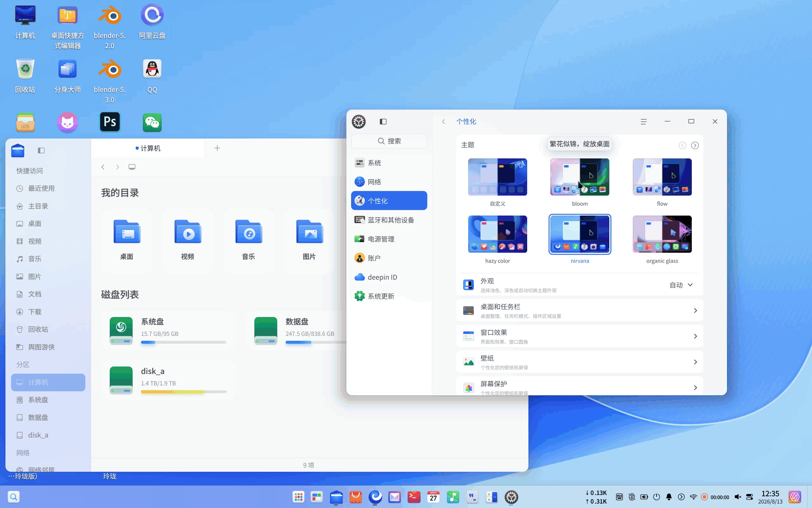Open 蓝牙和其他设备 settings
The width and height of the screenshot is (812, 508).
[389, 220]
